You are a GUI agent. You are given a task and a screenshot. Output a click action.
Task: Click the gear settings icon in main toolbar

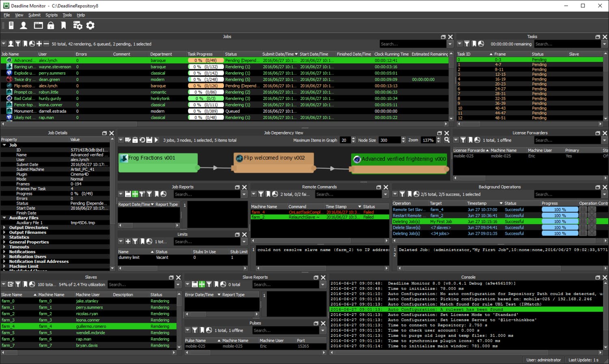coord(91,26)
